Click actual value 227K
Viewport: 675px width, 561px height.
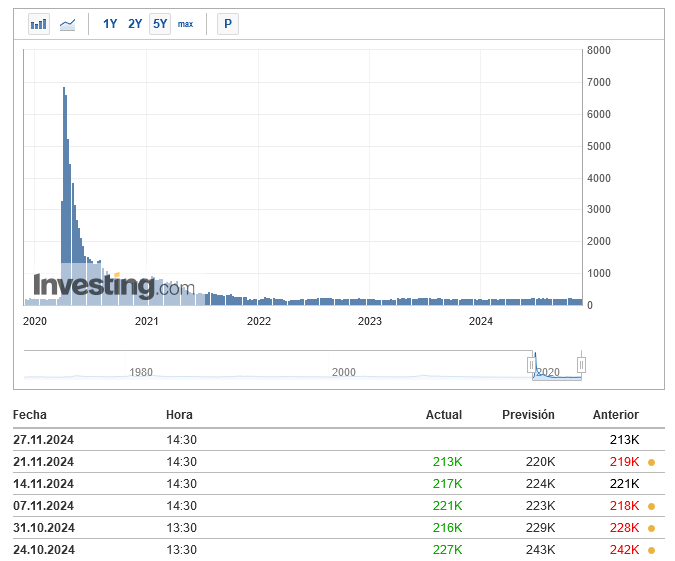tap(447, 549)
